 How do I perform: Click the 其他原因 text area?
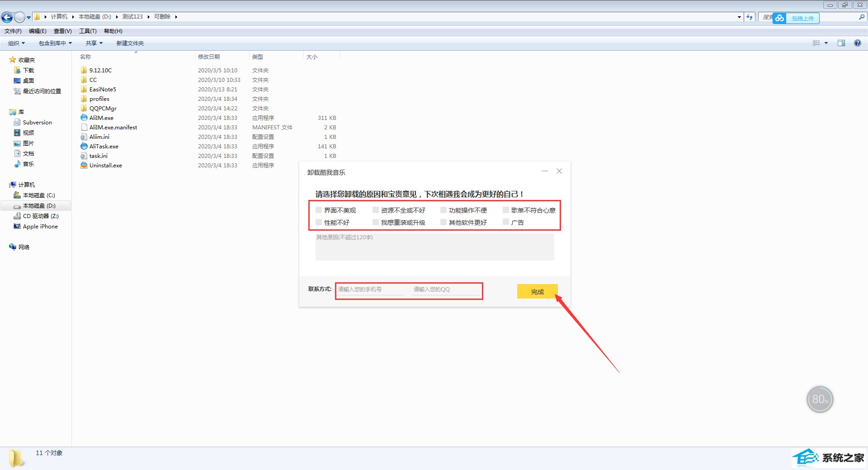coord(434,247)
